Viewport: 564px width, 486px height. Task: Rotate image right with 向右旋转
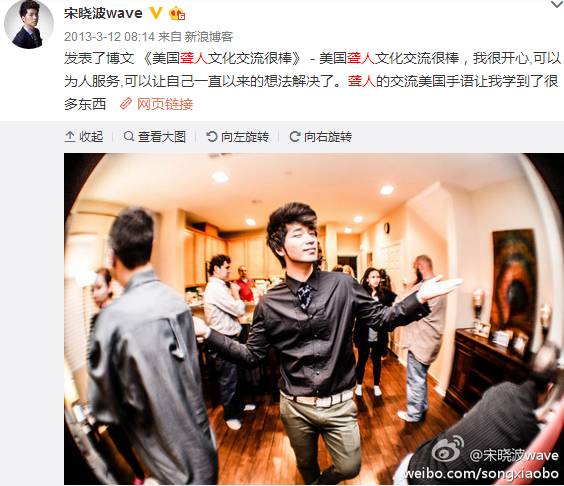tap(320, 137)
